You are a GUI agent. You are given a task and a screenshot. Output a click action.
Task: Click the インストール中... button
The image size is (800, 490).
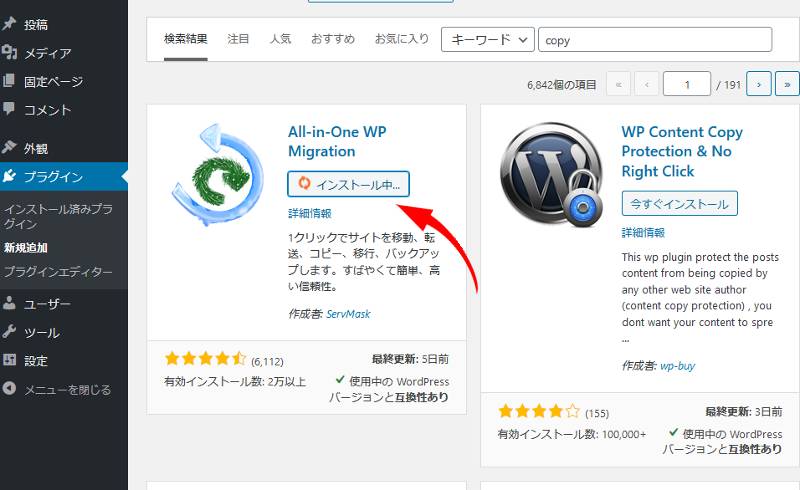(x=348, y=184)
